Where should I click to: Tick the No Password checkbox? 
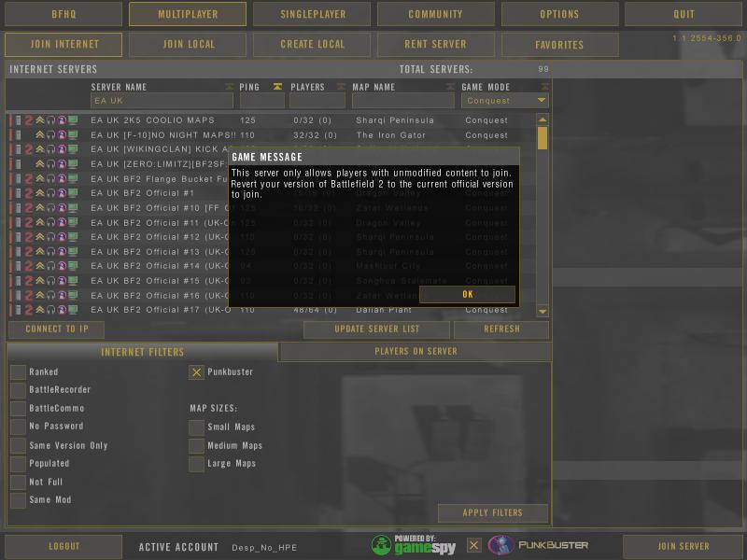[x=18, y=427]
